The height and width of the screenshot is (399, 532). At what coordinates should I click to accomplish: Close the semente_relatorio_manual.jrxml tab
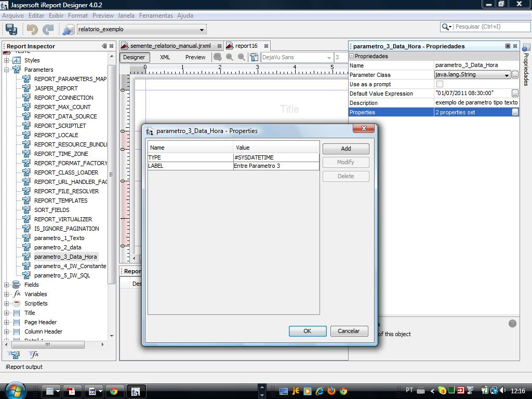pyautogui.click(x=220, y=46)
